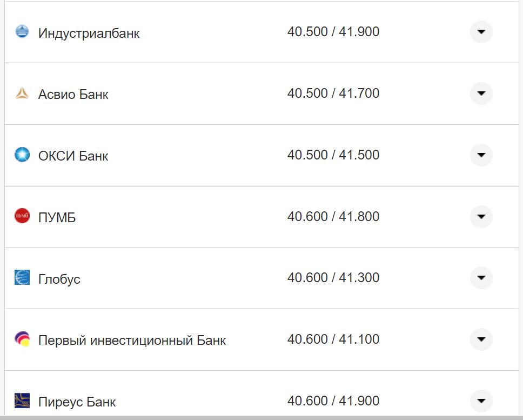Open the Пиреус Банк details dropdown

[480, 401]
